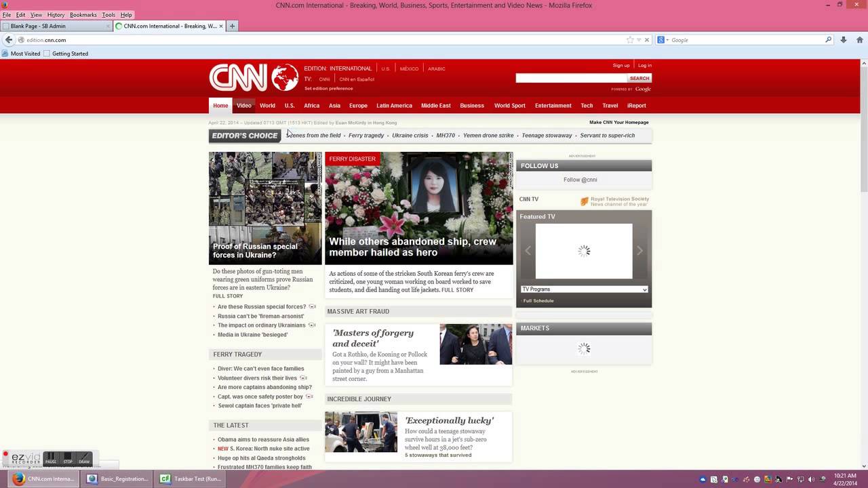Click 'Yemen drone strike' in Editor's Choice

[x=488, y=136]
